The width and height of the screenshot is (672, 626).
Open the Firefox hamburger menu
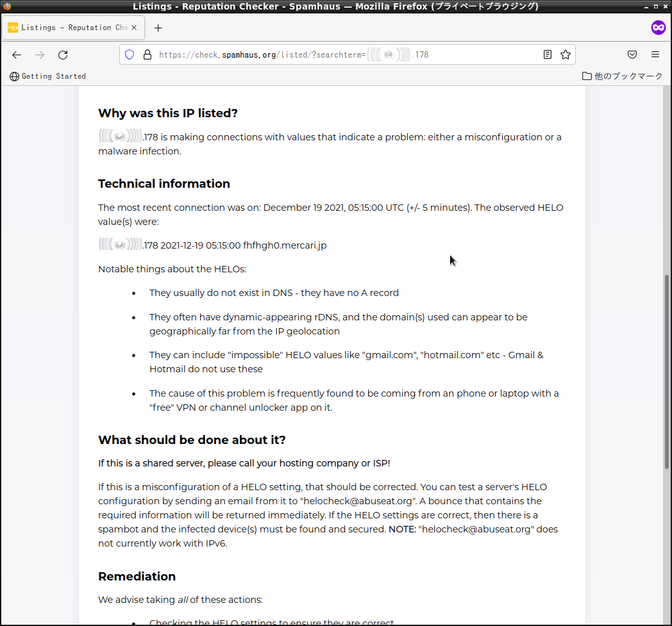tap(655, 55)
